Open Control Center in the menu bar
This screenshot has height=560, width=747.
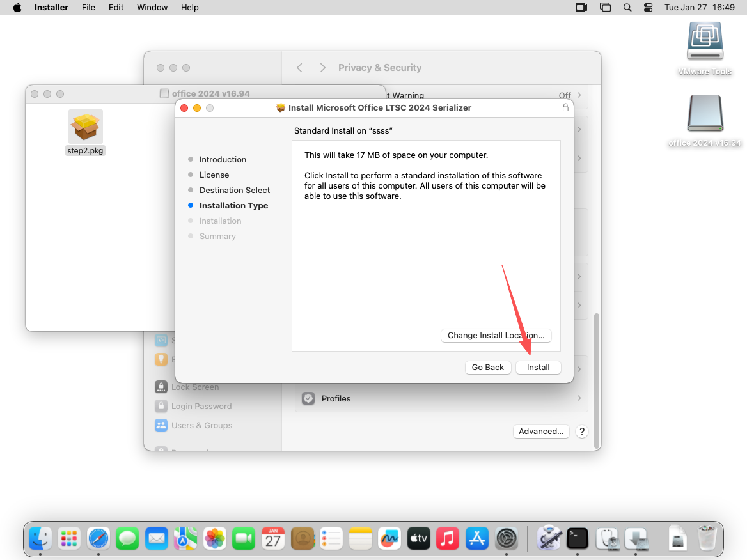click(649, 8)
